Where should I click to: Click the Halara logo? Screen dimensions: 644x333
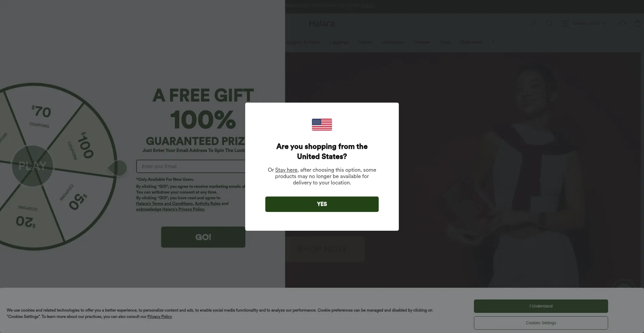(x=321, y=23)
